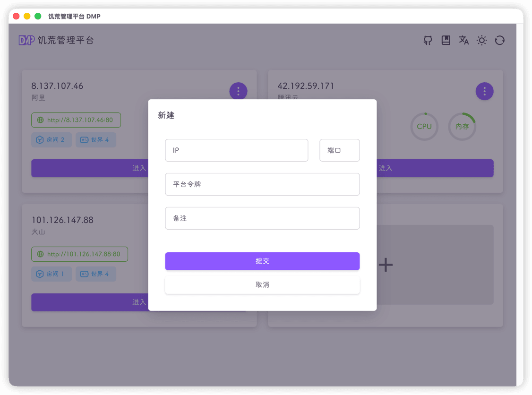Open the link http://101.126.147.88:80
Viewport: 532px width, 395px height.
click(79, 254)
